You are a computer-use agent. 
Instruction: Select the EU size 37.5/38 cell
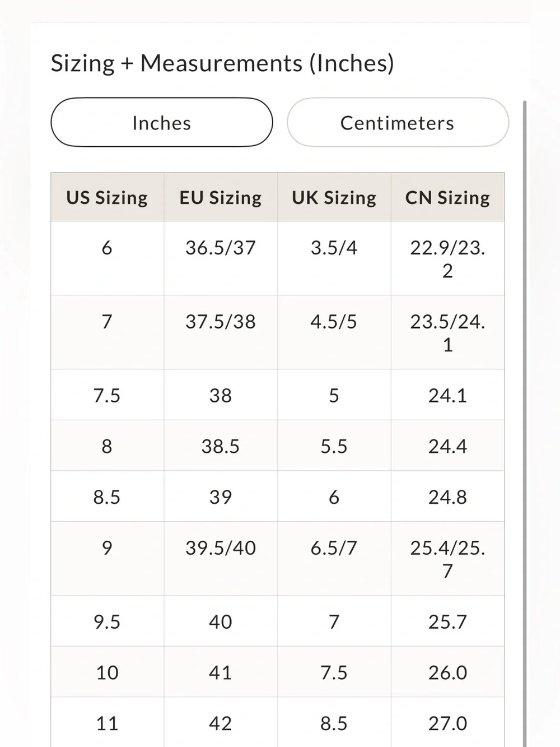coord(221,332)
